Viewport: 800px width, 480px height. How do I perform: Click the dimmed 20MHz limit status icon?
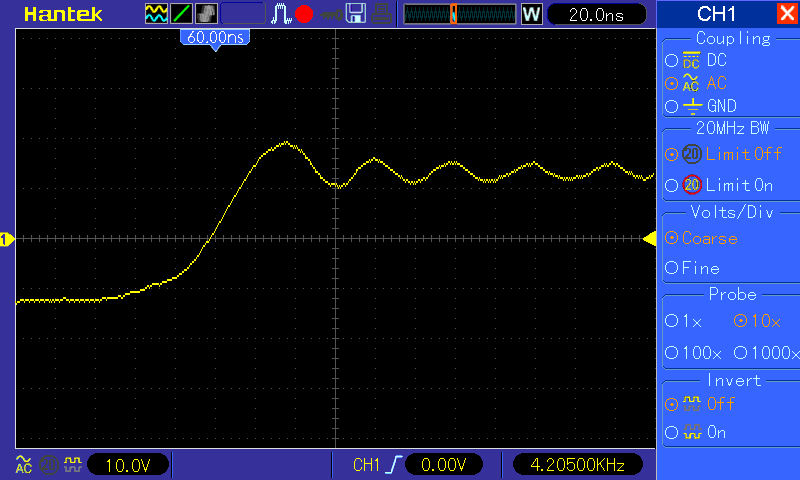coord(48,465)
